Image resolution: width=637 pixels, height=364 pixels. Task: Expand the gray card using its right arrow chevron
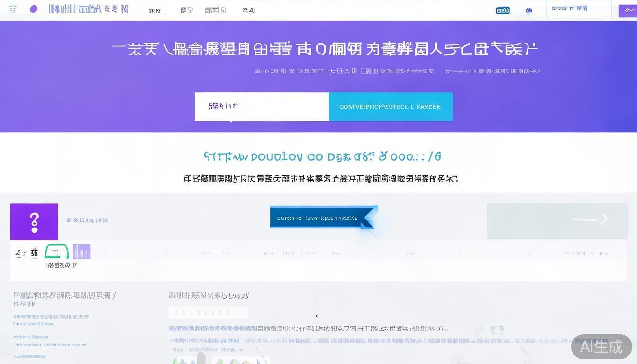[x=604, y=219]
